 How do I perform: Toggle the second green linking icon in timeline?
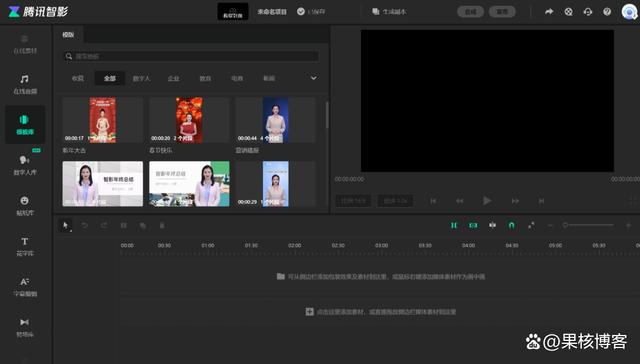click(x=473, y=225)
